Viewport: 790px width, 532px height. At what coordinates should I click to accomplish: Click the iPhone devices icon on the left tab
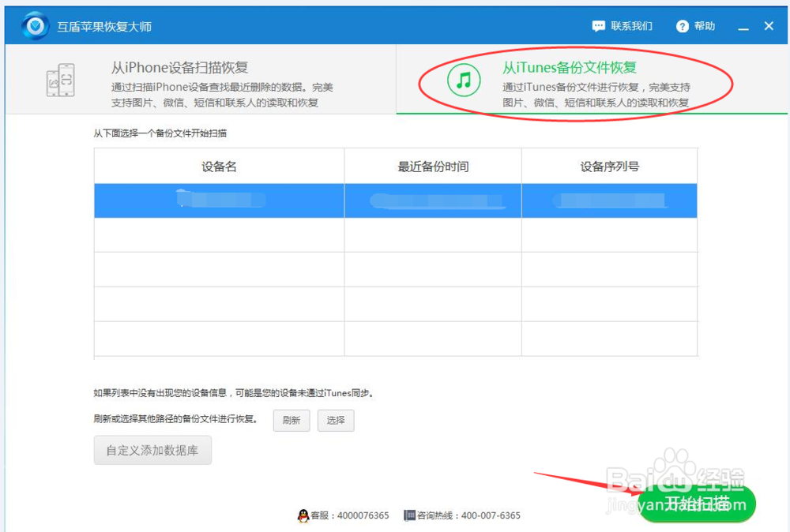[x=62, y=80]
